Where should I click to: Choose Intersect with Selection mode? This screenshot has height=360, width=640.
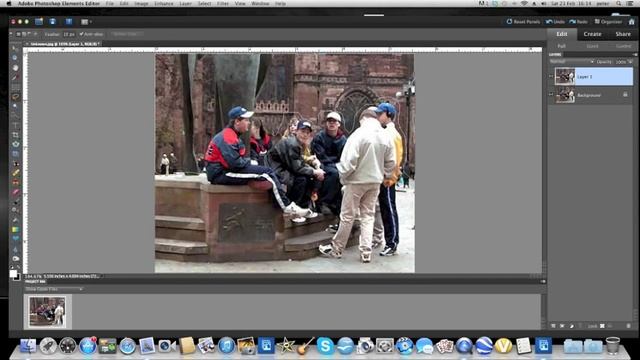tap(35, 34)
